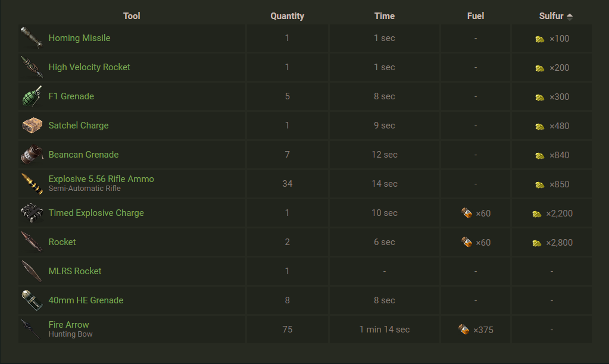
Task: Click the 40mm HE Grenade icon
Action: click(32, 300)
